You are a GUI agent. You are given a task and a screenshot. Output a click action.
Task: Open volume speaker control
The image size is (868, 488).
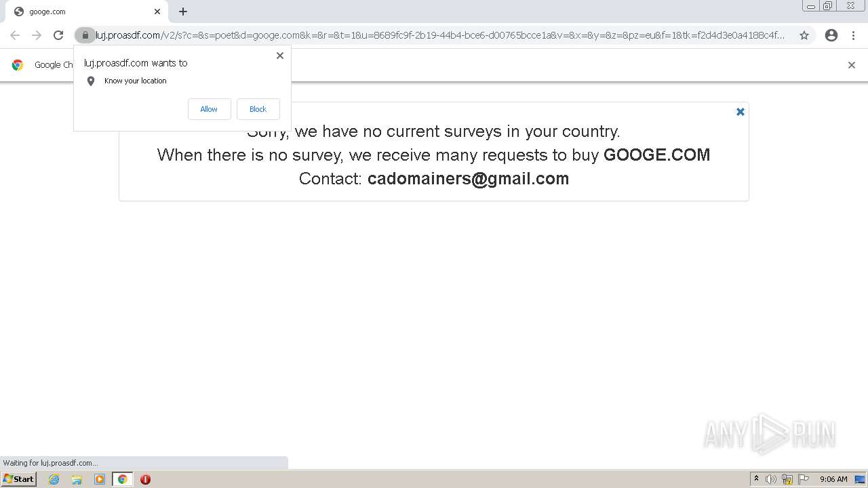click(x=771, y=479)
